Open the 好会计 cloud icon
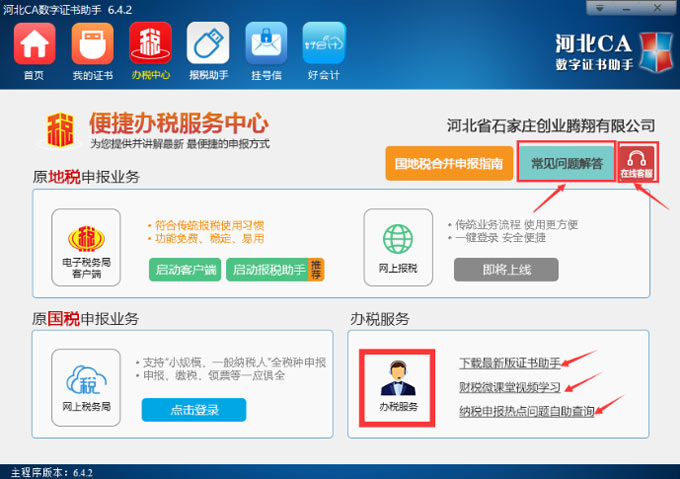The width and height of the screenshot is (680, 479). pos(324,43)
